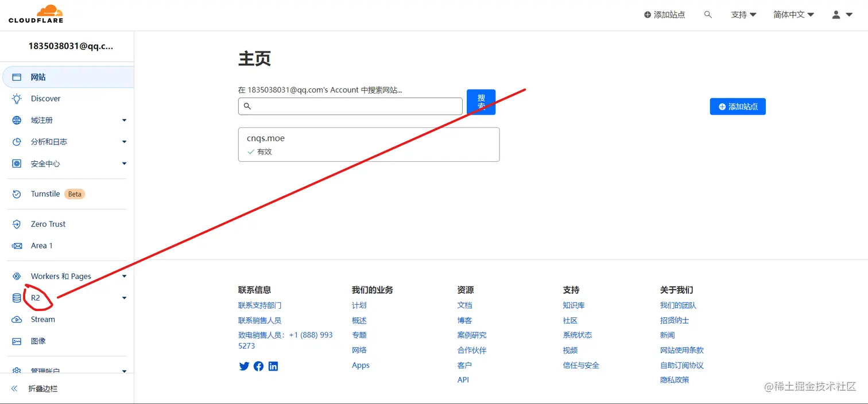868x404 pixels.
Task: Expand the R2 submenu arrow
Action: (124, 298)
